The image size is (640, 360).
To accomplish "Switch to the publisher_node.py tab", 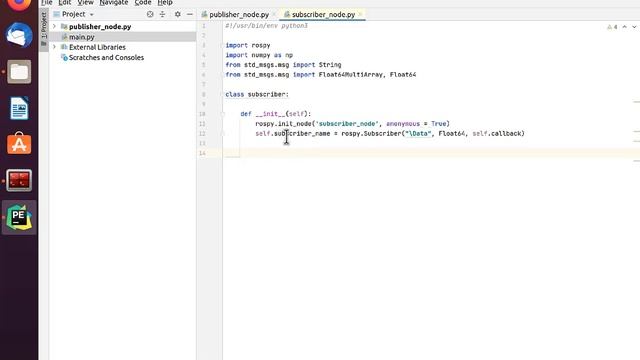I will 239,15.
